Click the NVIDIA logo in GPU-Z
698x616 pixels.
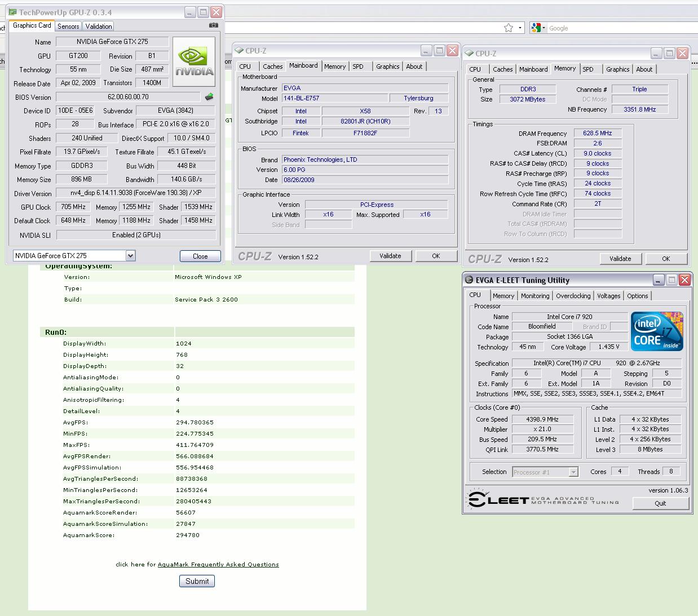coord(194,62)
